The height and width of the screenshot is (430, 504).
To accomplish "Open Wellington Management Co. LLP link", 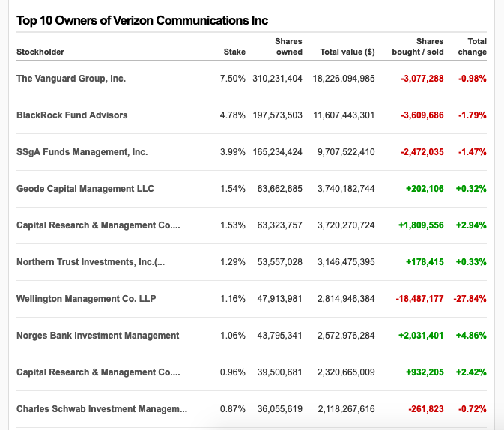I will 86,299.
